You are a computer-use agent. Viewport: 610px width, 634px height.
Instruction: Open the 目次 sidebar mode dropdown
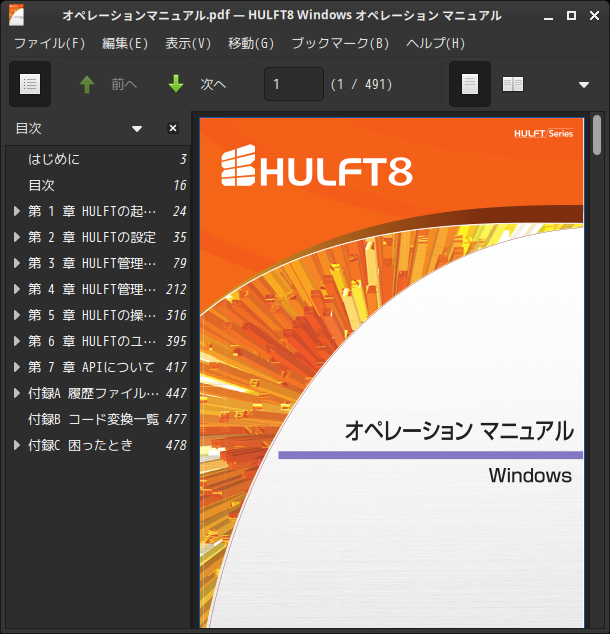tap(137, 129)
